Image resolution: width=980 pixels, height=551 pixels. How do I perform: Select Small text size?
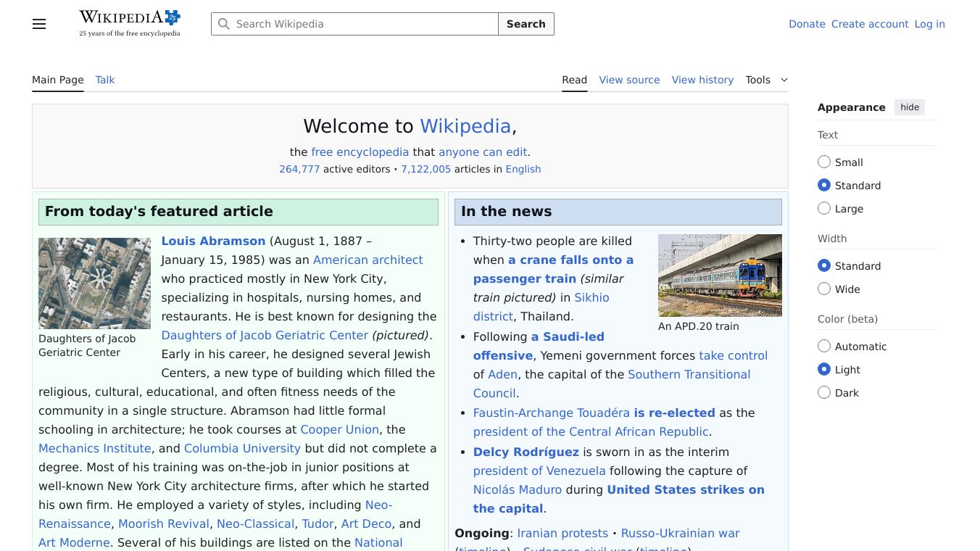824,162
